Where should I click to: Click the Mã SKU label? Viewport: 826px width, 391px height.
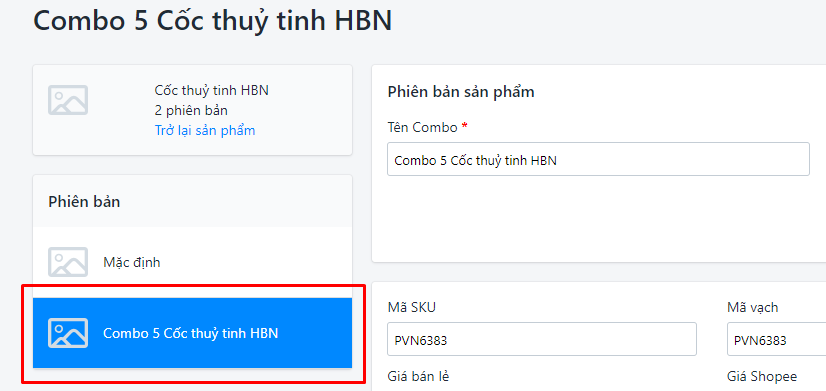(x=411, y=307)
